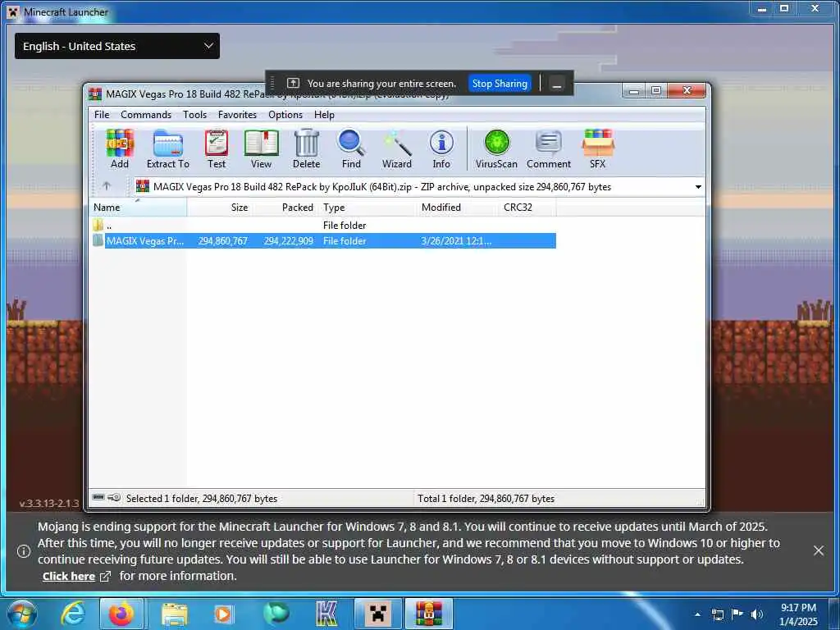
Task: Click the Action Center flag tray icon
Action: pyautogui.click(x=737, y=614)
